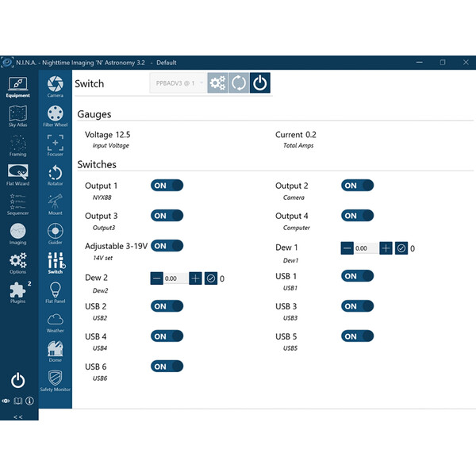Open the Sequencer
476x476 pixels.
(x=18, y=205)
